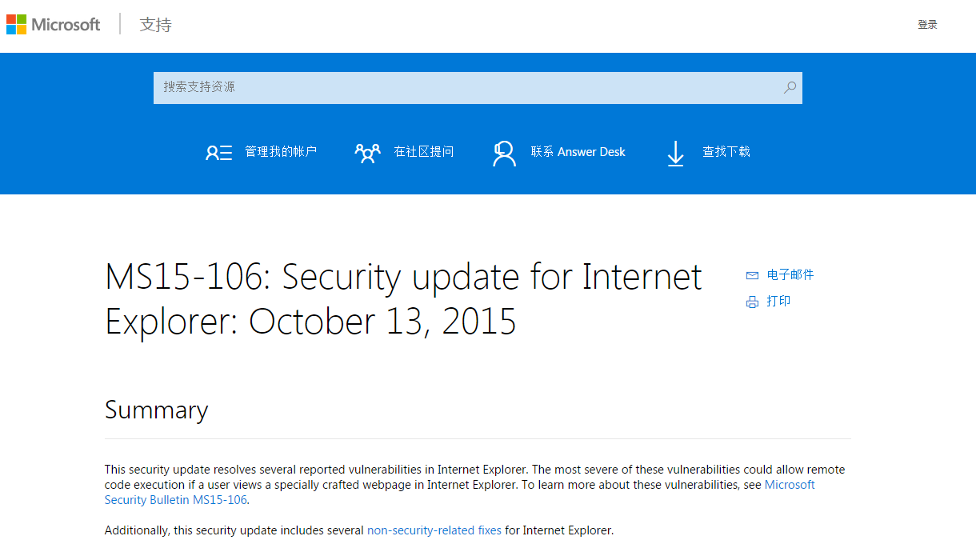Click the Summary section heading

156,410
